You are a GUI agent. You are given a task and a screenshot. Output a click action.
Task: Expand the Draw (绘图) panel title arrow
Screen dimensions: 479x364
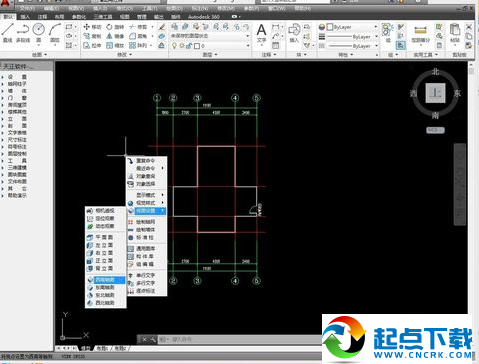pyautogui.click(x=46, y=54)
